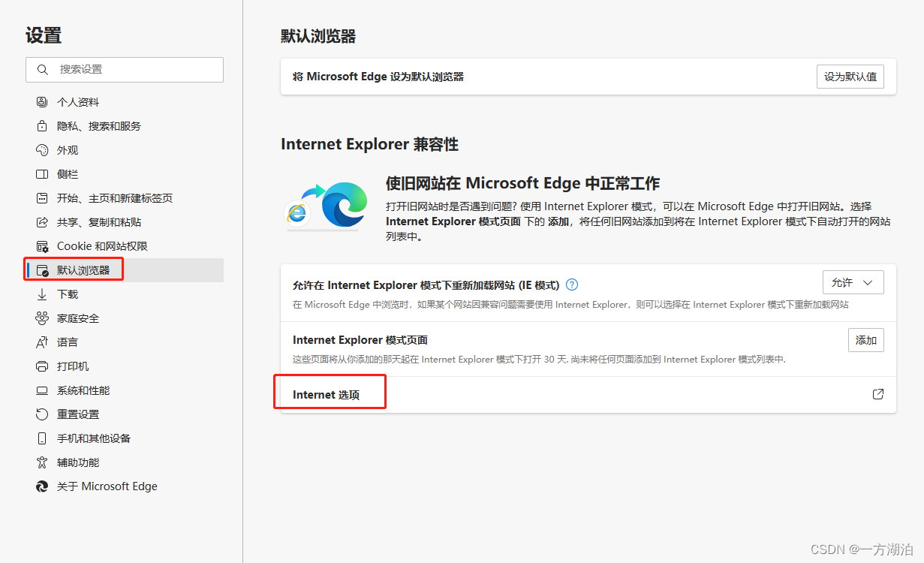Viewport: 924px width, 563px height.
Task: Click the 开始、主页和新建标签页 icon
Action: [x=42, y=198]
